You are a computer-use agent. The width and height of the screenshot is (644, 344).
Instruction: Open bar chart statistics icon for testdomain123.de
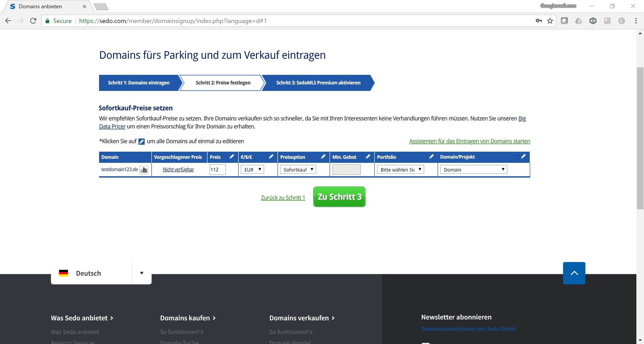[144, 170]
